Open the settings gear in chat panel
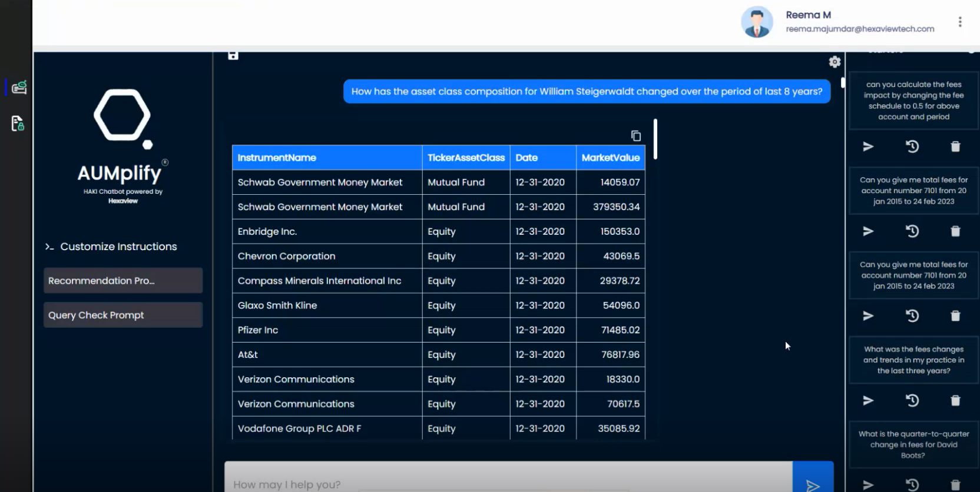Image resolution: width=980 pixels, height=492 pixels. click(835, 62)
